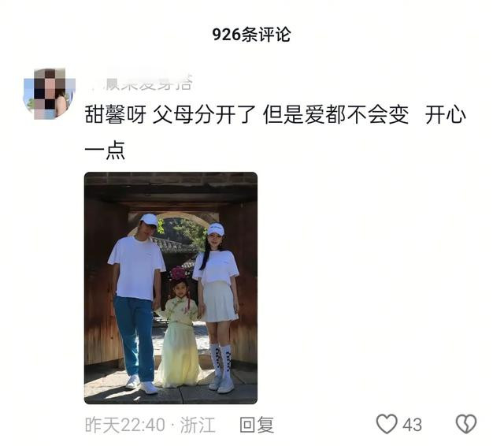
Task: Like the comment with the heart icon
Action: 387,425
